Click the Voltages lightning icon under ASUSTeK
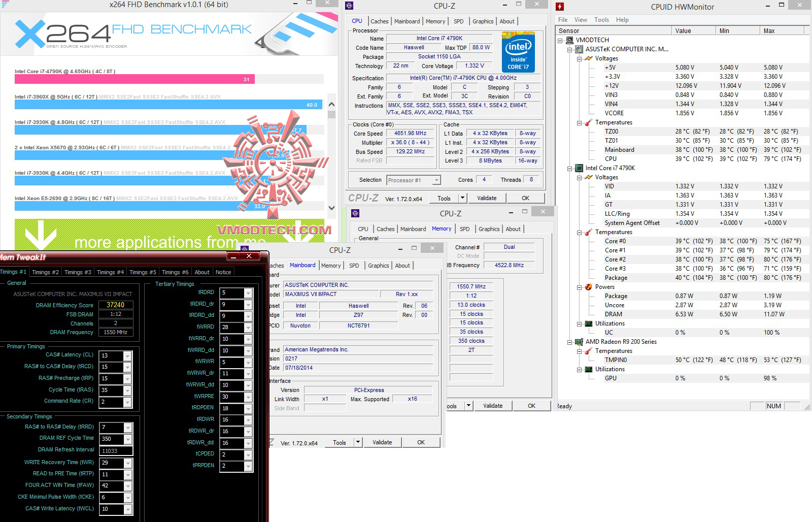Screen dimensions: 812x522 (589, 58)
